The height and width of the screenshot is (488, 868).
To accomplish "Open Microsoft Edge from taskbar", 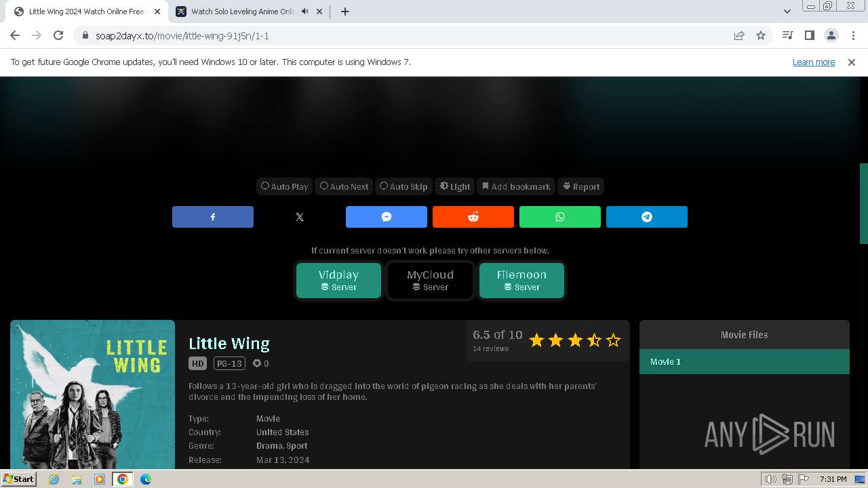I will click(x=145, y=479).
